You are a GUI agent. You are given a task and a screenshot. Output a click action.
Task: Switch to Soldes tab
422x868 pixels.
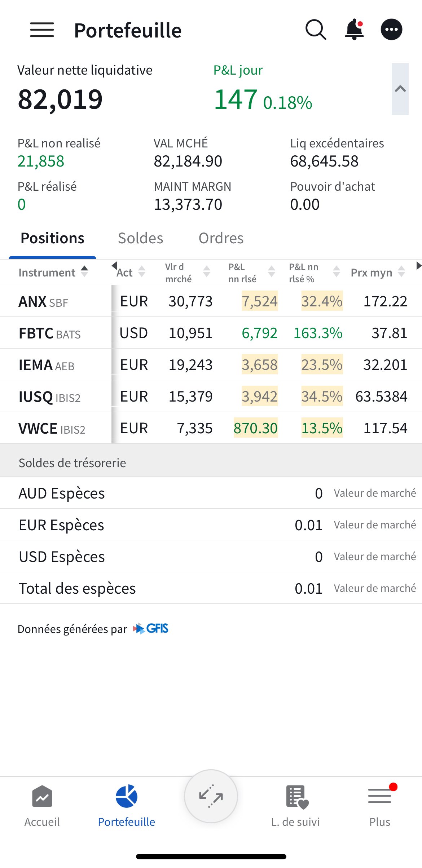coord(140,238)
